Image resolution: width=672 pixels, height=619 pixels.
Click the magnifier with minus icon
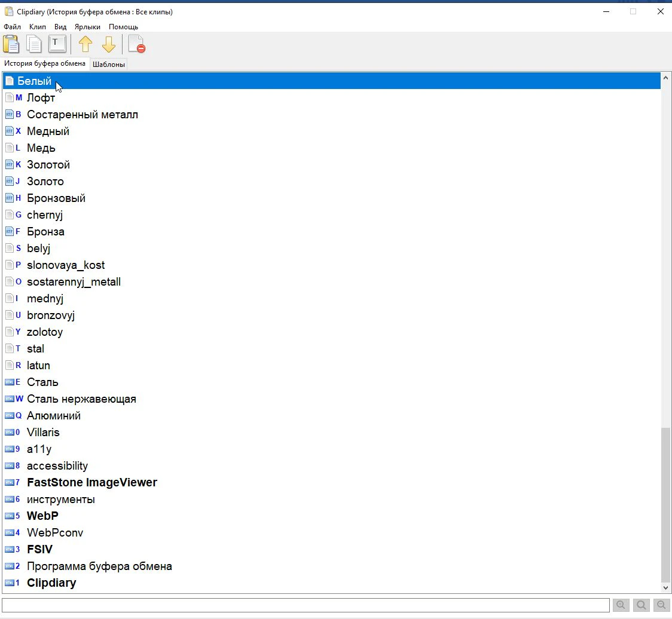click(662, 605)
